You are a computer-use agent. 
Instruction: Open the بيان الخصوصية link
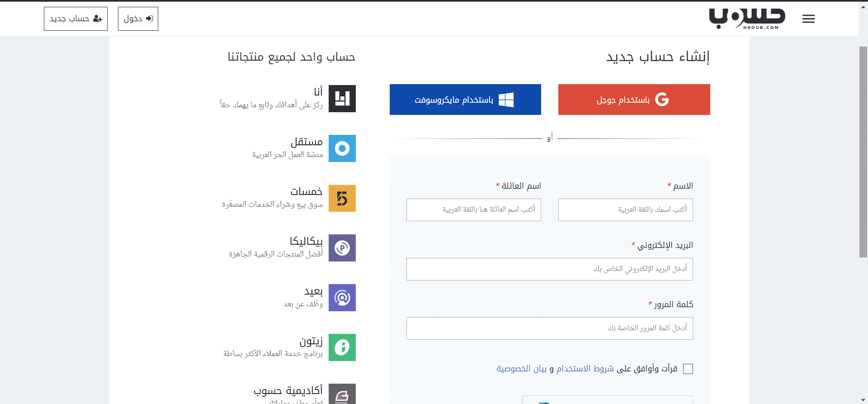click(x=522, y=369)
